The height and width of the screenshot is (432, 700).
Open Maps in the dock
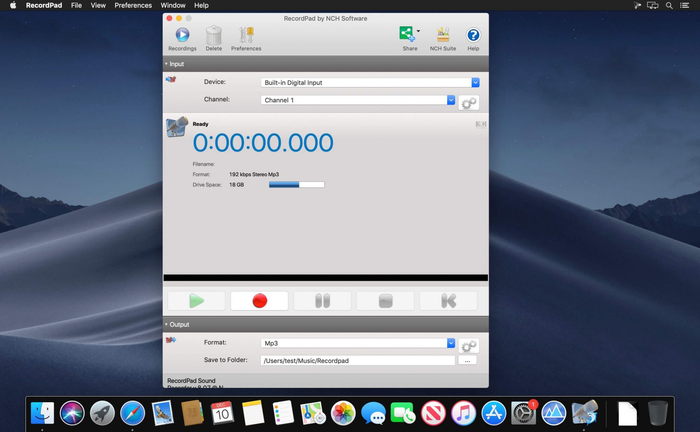313,413
